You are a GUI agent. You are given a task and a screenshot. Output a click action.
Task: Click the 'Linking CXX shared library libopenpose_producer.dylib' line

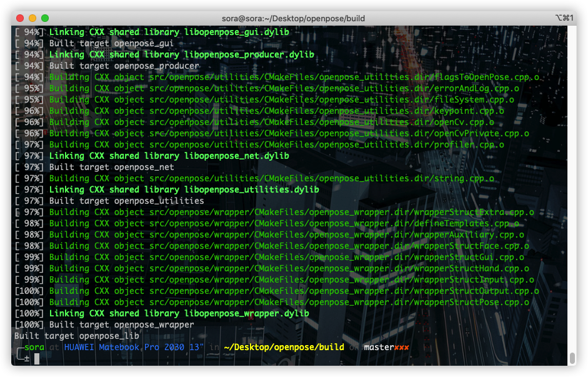pos(181,54)
